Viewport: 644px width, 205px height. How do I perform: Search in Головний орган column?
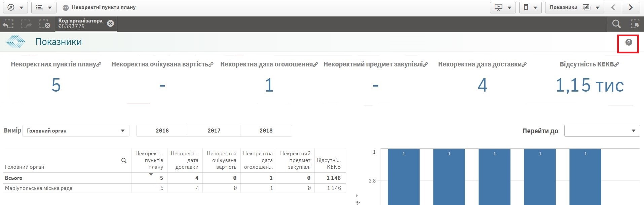[124, 160]
